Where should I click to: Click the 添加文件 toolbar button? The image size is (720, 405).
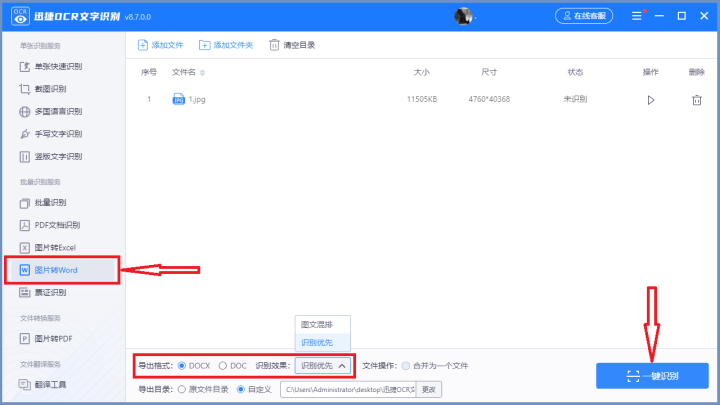160,45
